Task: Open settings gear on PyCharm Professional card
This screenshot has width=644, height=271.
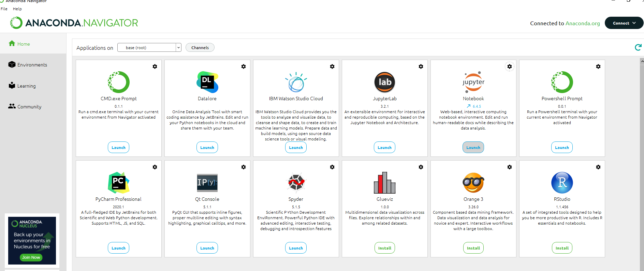Action: 155,167
